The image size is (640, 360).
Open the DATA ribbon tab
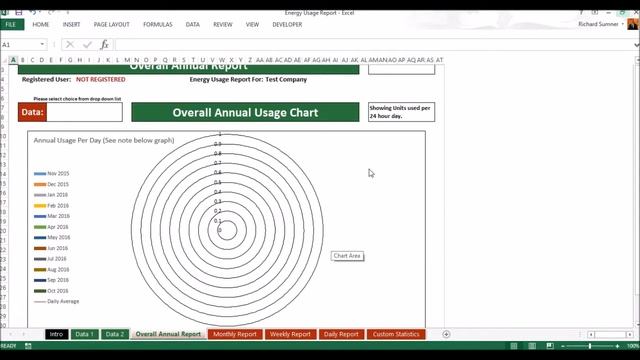point(193,24)
